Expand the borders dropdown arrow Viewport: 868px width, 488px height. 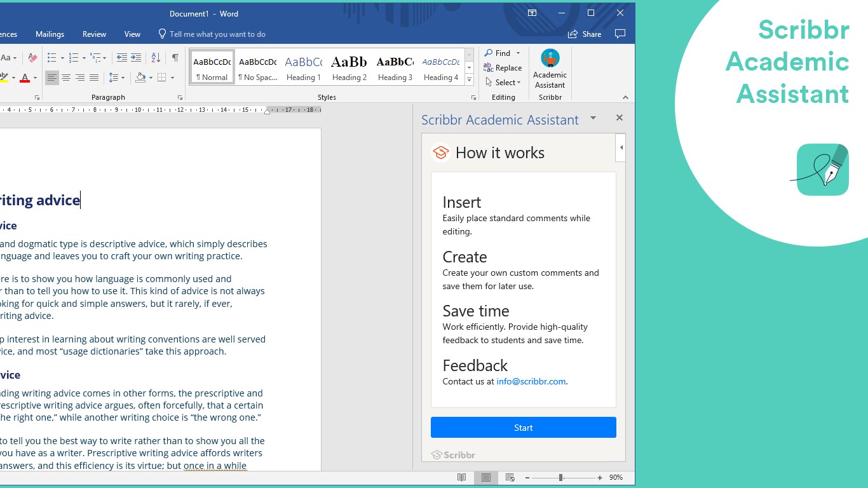172,78
